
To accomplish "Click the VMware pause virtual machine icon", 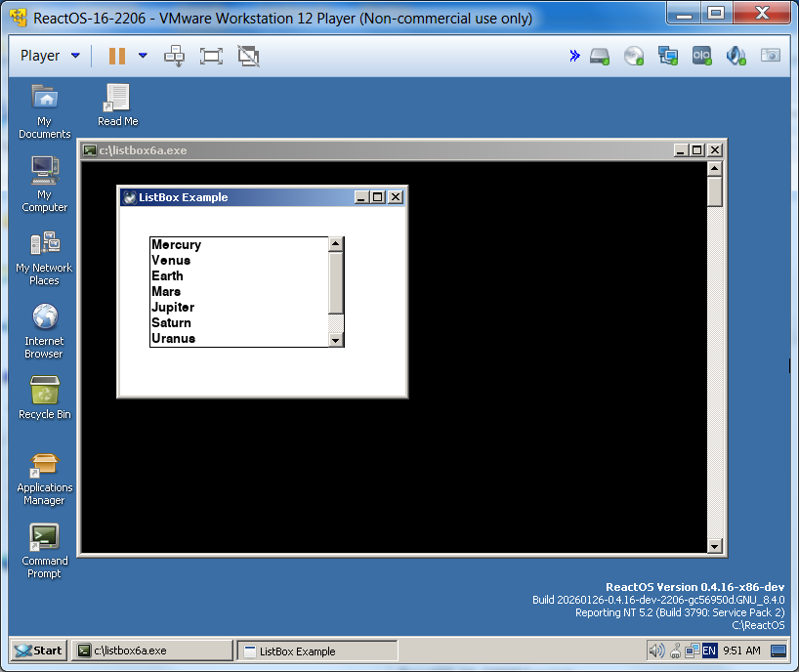I will [117, 56].
